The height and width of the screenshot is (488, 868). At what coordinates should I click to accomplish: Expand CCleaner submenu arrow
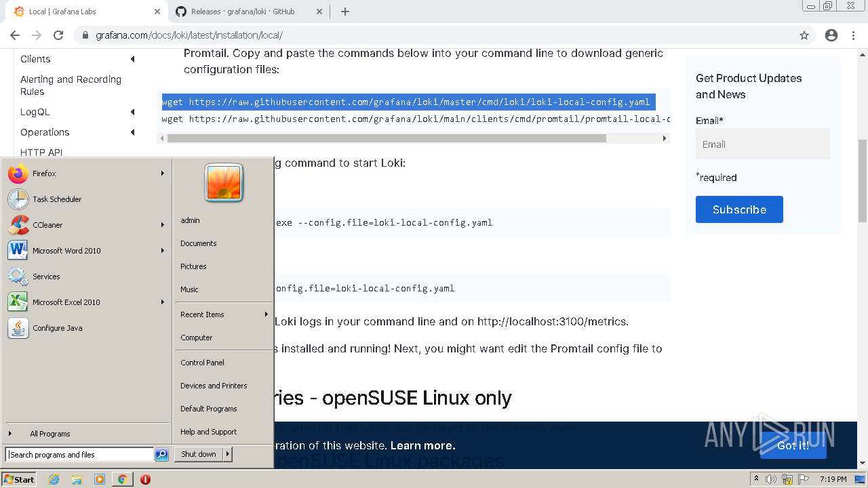(x=163, y=225)
